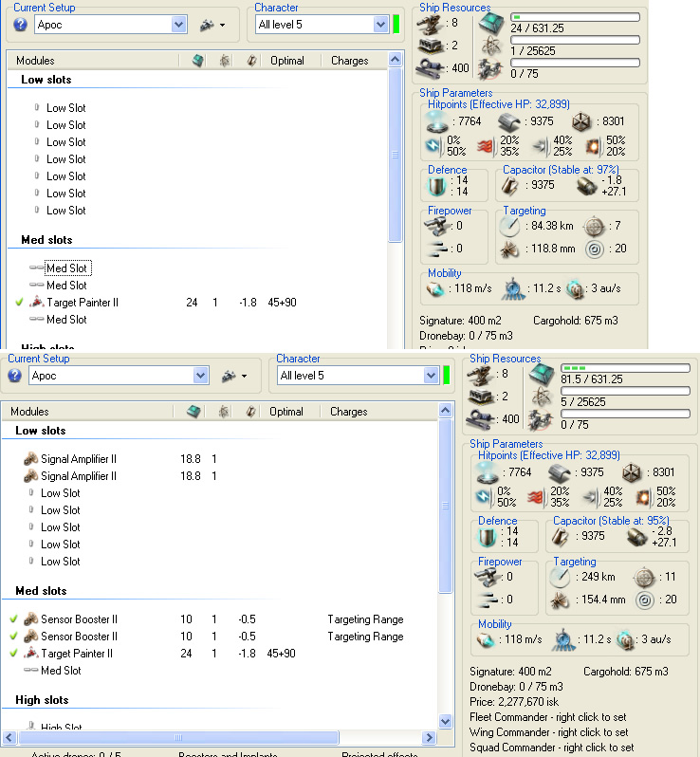Click help icon beside upper window's Apoc setup
Screen dimensions: 700x757
(20, 24)
